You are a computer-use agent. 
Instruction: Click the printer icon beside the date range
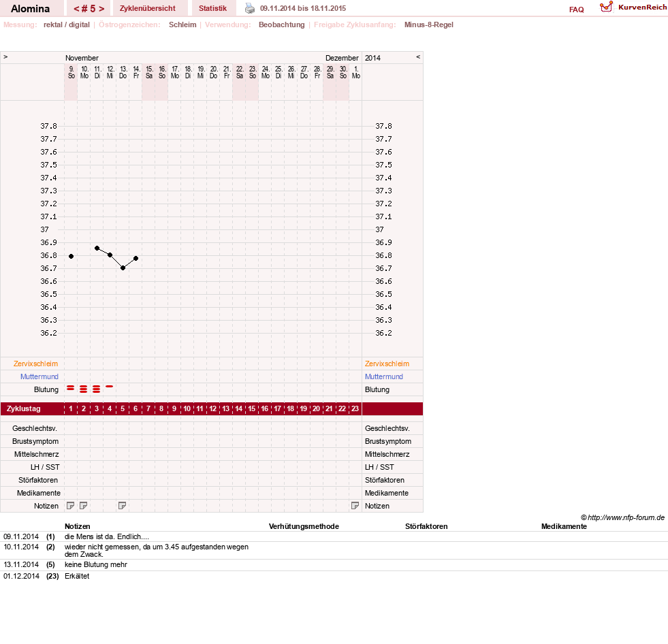point(250,9)
